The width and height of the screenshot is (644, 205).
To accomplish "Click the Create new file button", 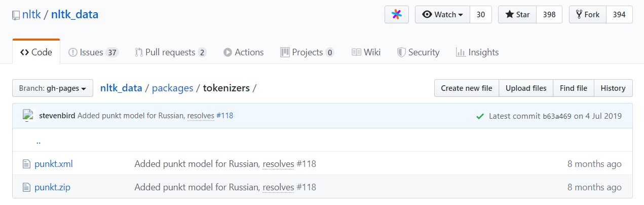I will [466, 88].
